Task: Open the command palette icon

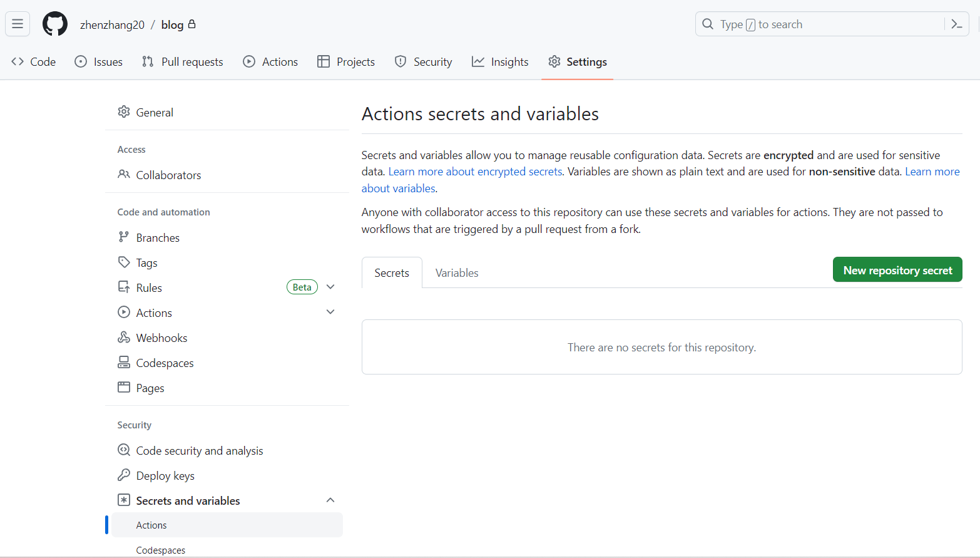Action: pyautogui.click(x=957, y=24)
